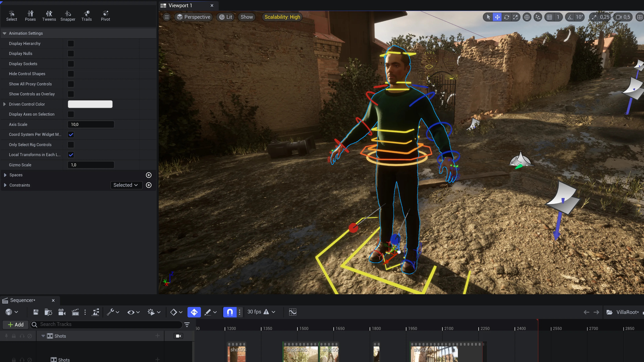Open the Driven Control Color swatch
The height and width of the screenshot is (362, 644).
[x=90, y=104]
